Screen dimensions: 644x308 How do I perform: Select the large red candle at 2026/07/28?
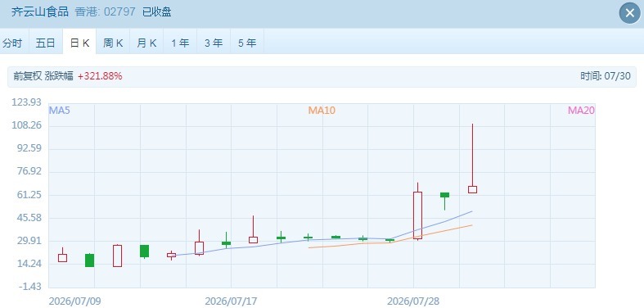(417, 211)
